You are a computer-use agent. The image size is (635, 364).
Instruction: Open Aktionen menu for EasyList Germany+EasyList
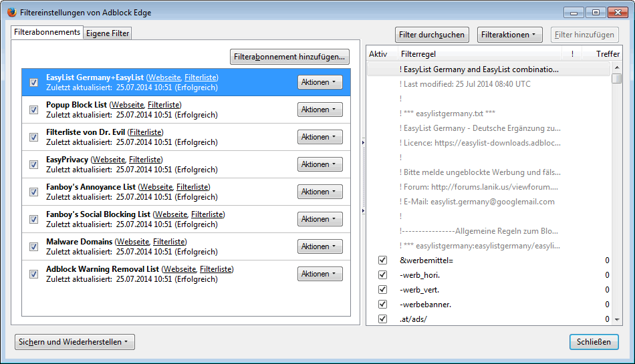320,82
